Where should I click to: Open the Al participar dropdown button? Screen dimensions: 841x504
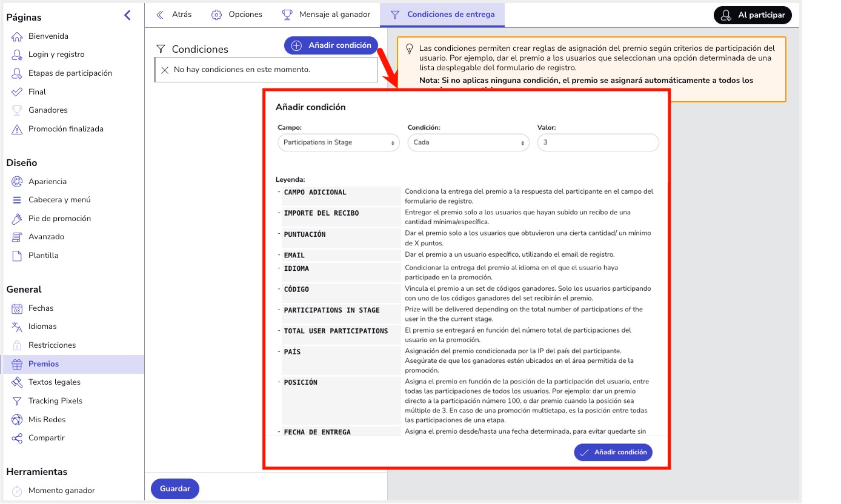coord(753,15)
